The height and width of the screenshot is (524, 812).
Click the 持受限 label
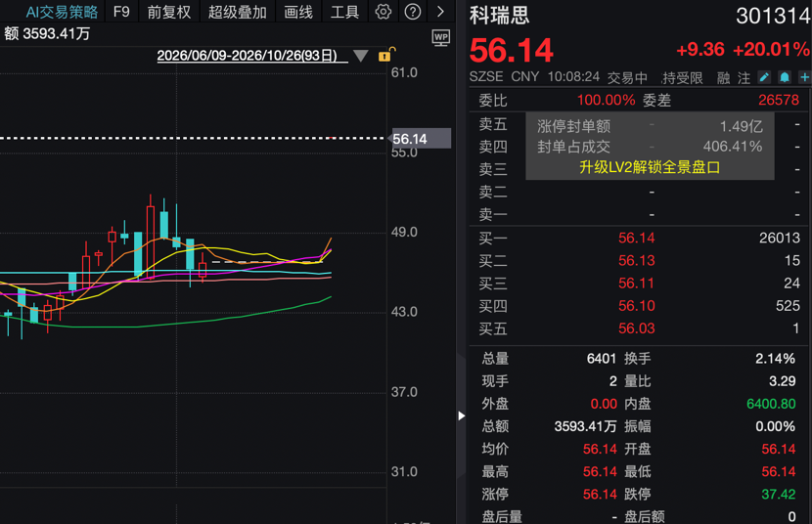point(682,78)
